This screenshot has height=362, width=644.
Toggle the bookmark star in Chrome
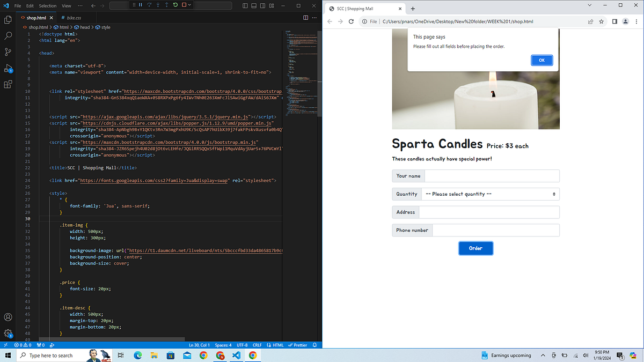click(x=602, y=21)
